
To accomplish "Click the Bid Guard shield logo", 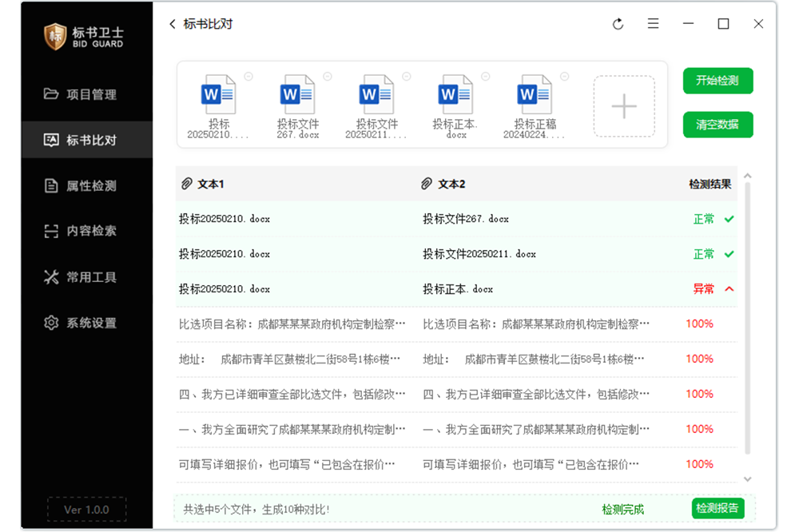I will coord(55,36).
